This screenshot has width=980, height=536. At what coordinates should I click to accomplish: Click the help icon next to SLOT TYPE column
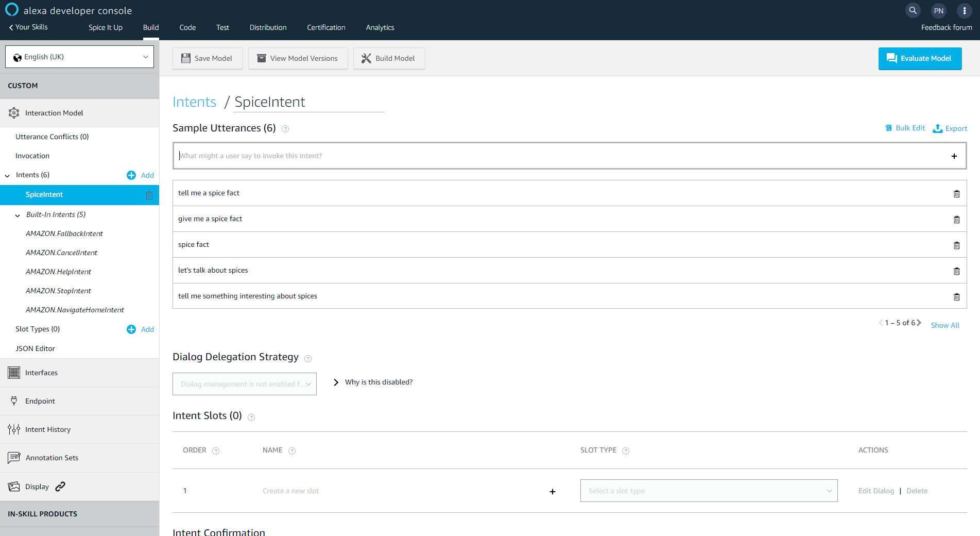click(626, 451)
